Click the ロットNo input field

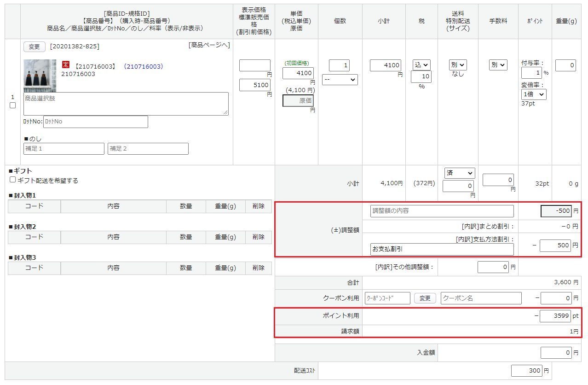pyautogui.click(x=95, y=122)
